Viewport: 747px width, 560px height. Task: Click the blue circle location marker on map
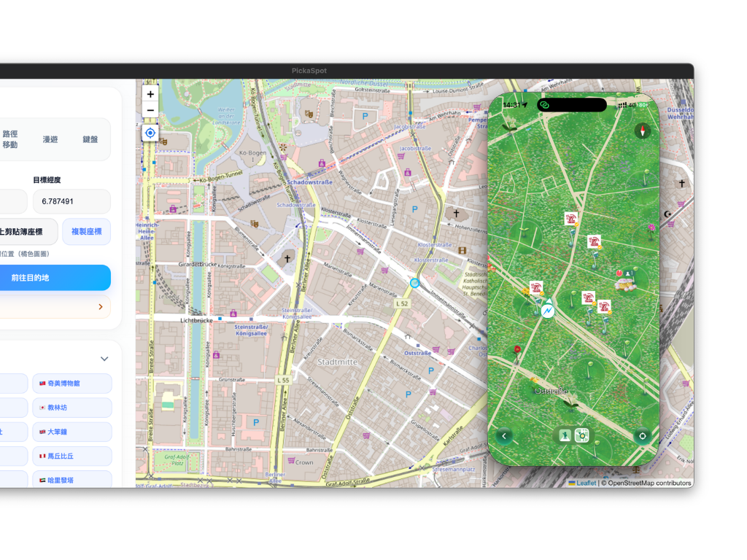coord(414,283)
